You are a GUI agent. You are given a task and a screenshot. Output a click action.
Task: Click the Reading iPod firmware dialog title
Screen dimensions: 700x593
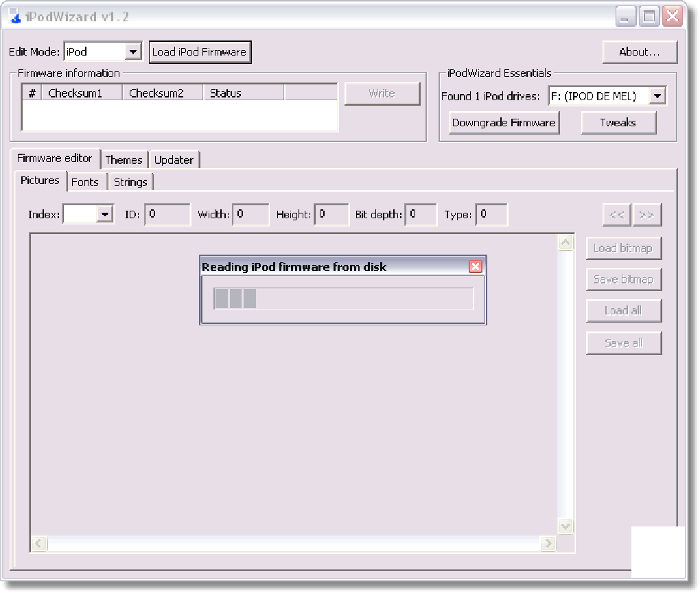point(294,267)
